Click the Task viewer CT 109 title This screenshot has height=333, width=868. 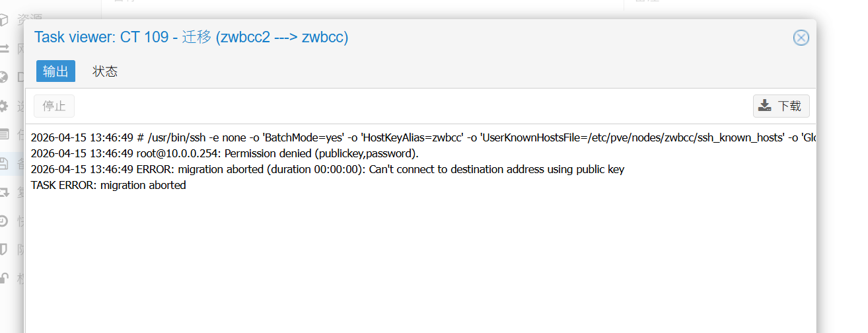(191, 38)
